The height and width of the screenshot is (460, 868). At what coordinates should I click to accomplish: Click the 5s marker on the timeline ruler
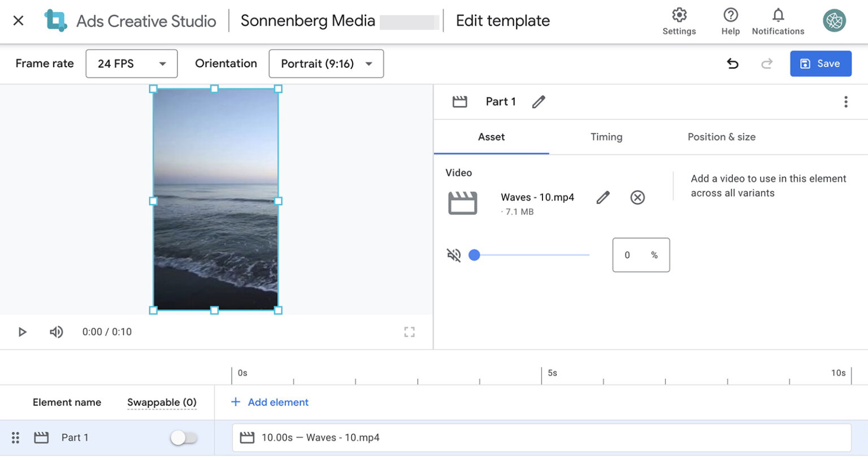552,373
